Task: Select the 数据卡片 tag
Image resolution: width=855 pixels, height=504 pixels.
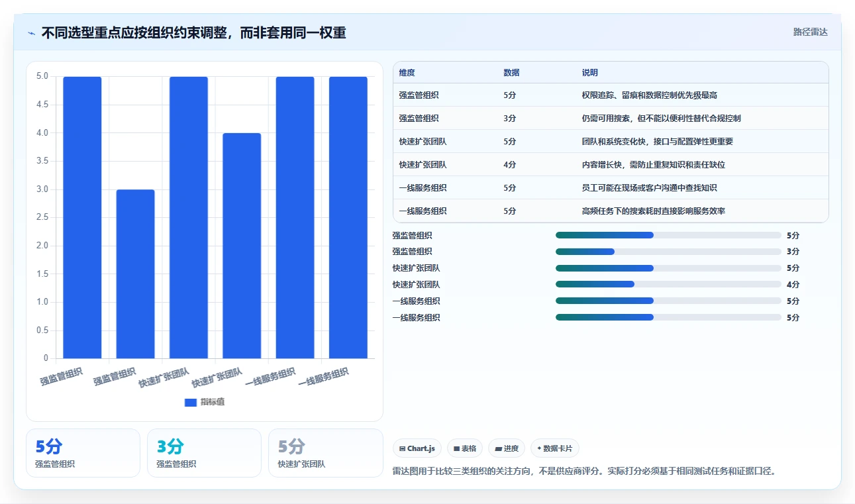Action: 555,448
